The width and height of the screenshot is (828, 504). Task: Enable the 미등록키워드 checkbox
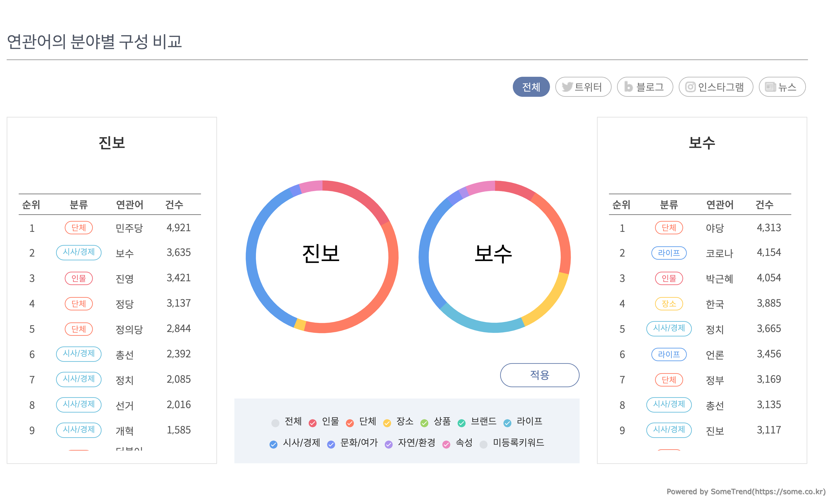[484, 445]
